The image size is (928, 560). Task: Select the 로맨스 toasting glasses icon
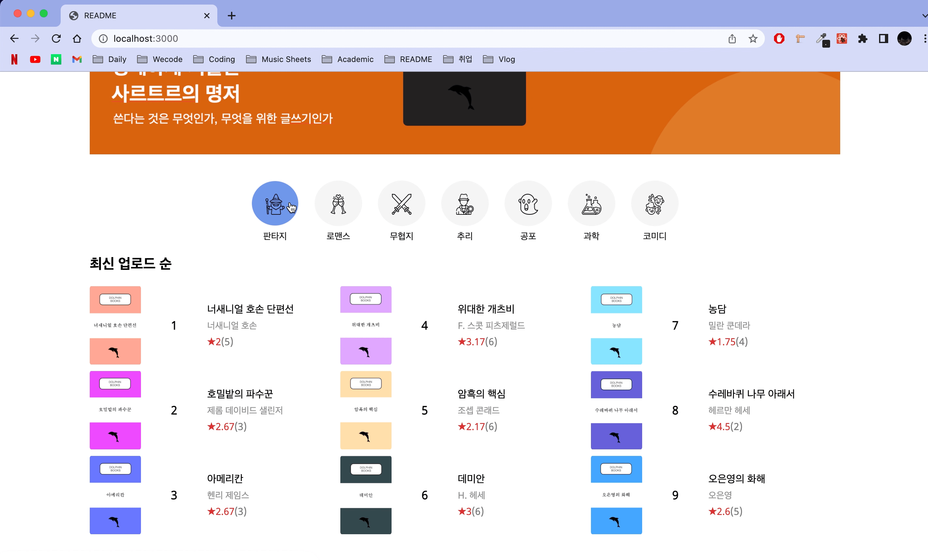pos(338,203)
